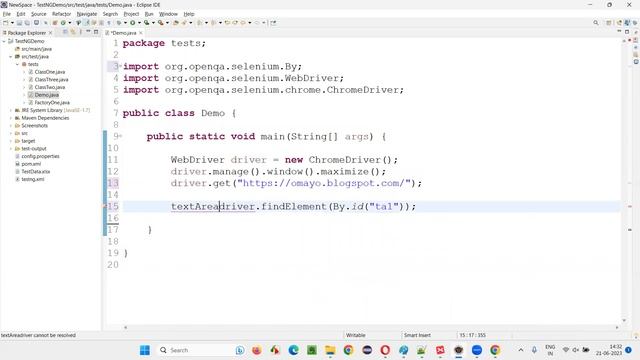Maximize the Package Explorer panel
The width and height of the screenshot is (640, 360).
tap(96, 32)
